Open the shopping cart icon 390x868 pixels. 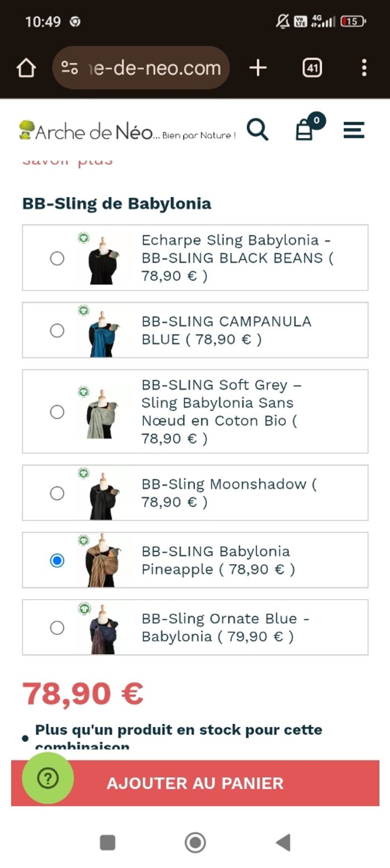[305, 130]
